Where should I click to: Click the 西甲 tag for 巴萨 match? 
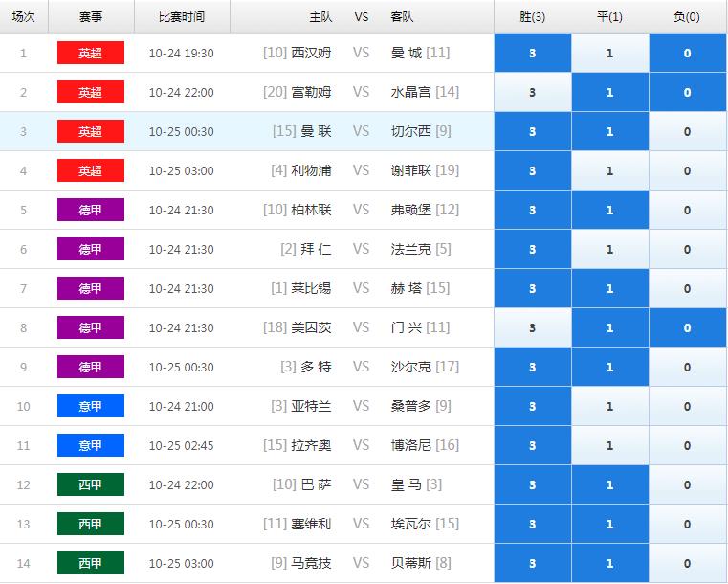[91, 484]
